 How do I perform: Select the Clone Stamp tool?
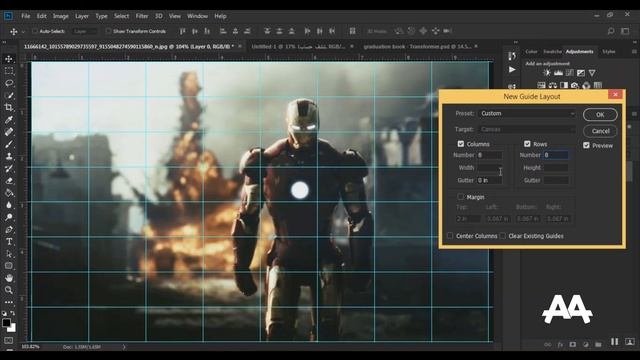(9, 156)
